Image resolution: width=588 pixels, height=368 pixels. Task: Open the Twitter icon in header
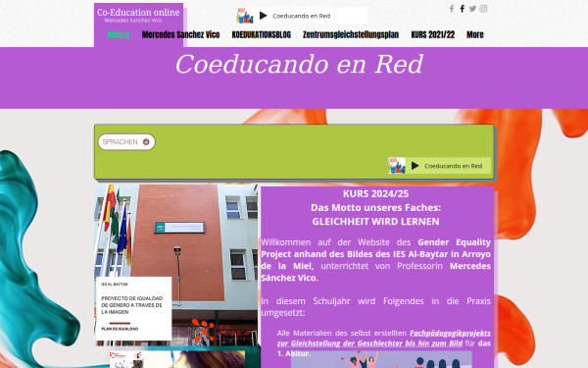coord(472,9)
